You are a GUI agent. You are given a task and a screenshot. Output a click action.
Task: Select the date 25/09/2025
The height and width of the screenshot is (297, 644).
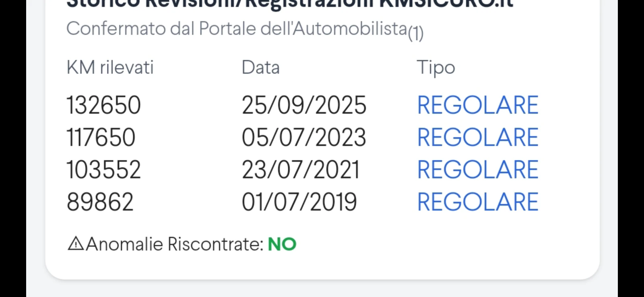pyautogui.click(x=304, y=105)
